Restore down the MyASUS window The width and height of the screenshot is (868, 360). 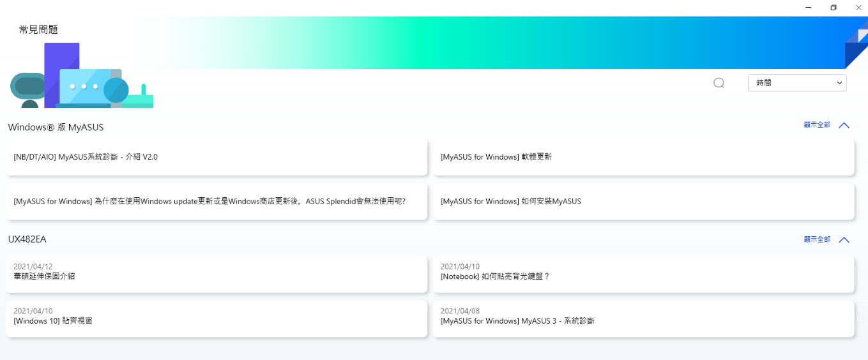[x=834, y=8]
